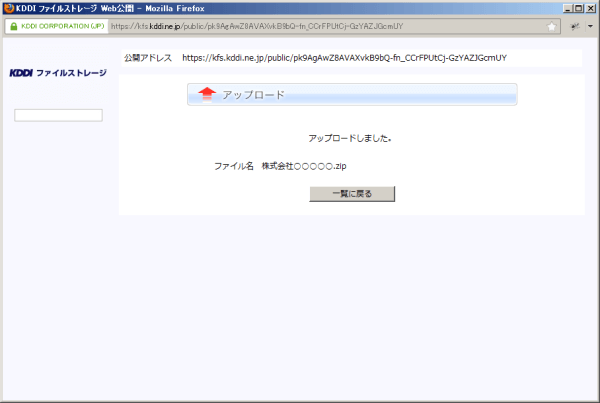Click the ファイル名 label
600x403 pixels.
(233, 166)
